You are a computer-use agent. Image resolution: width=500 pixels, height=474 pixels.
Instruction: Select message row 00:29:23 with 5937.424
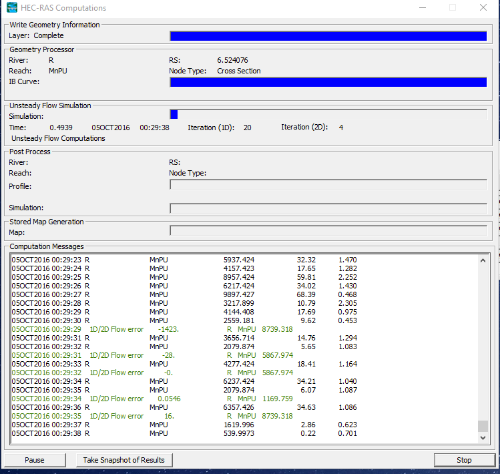[x=184, y=260]
